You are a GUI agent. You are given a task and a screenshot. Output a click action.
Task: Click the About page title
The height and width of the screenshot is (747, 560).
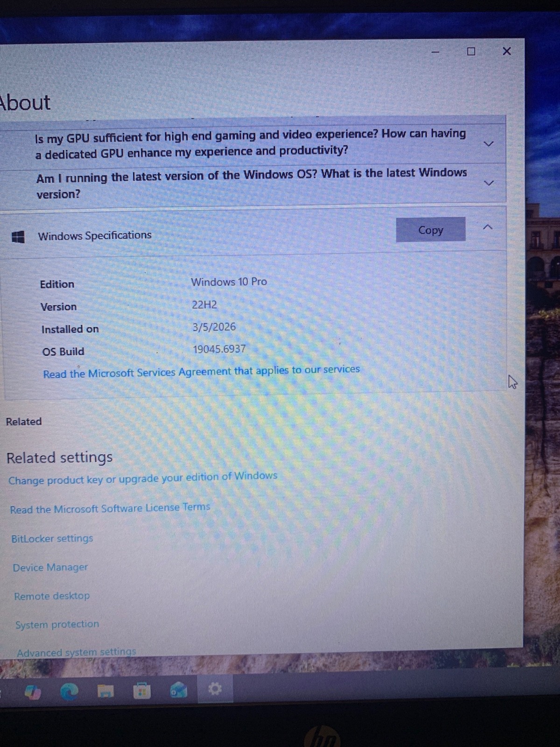pyautogui.click(x=25, y=102)
